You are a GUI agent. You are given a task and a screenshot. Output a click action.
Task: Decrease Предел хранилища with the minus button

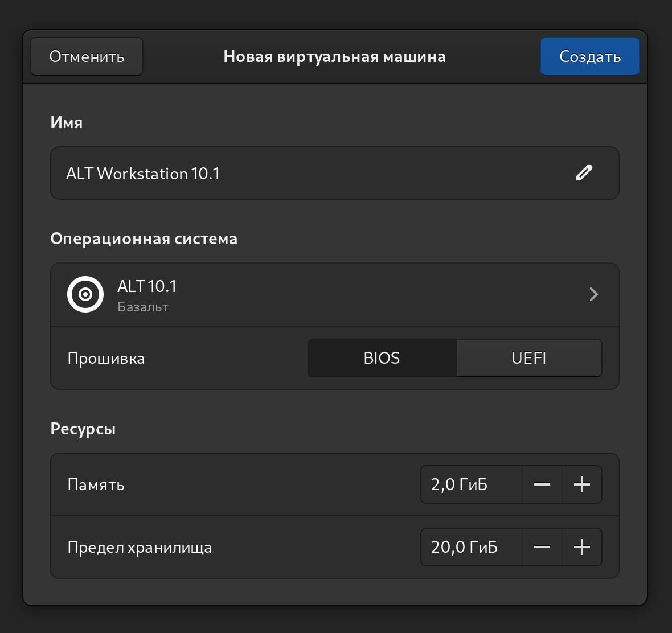[x=542, y=547]
